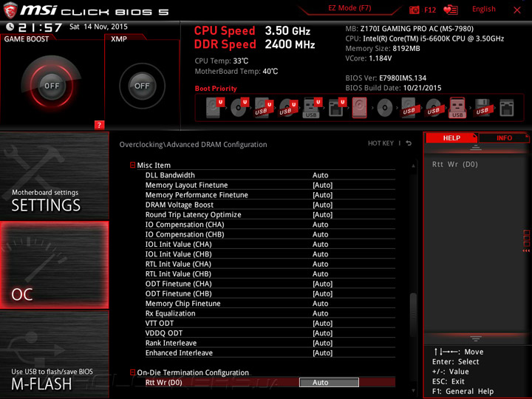This screenshot has height=399, width=532.
Task: Click the F12 screenshot label
Action: tap(430, 10)
